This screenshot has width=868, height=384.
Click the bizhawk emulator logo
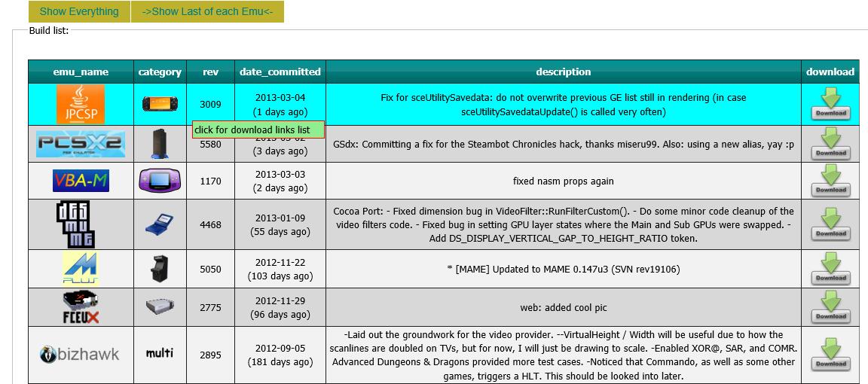click(x=80, y=354)
